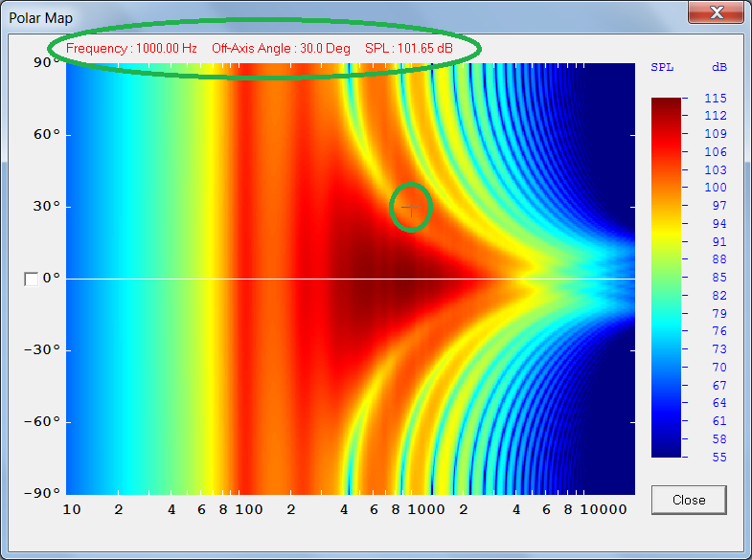This screenshot has height=560, width=752.
Task: Click the SPL color scale bar
Action: point(666,278)
